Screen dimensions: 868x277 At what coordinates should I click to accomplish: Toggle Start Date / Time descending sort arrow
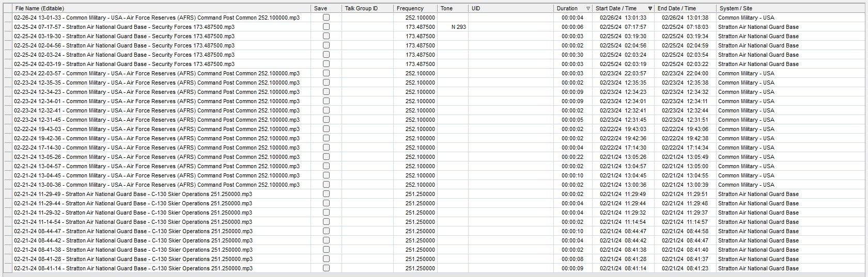(650, 9)
